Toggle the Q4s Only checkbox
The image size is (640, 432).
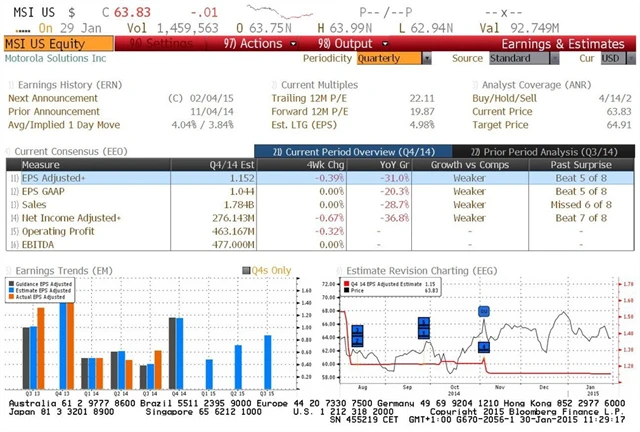[x=247, y=270]
